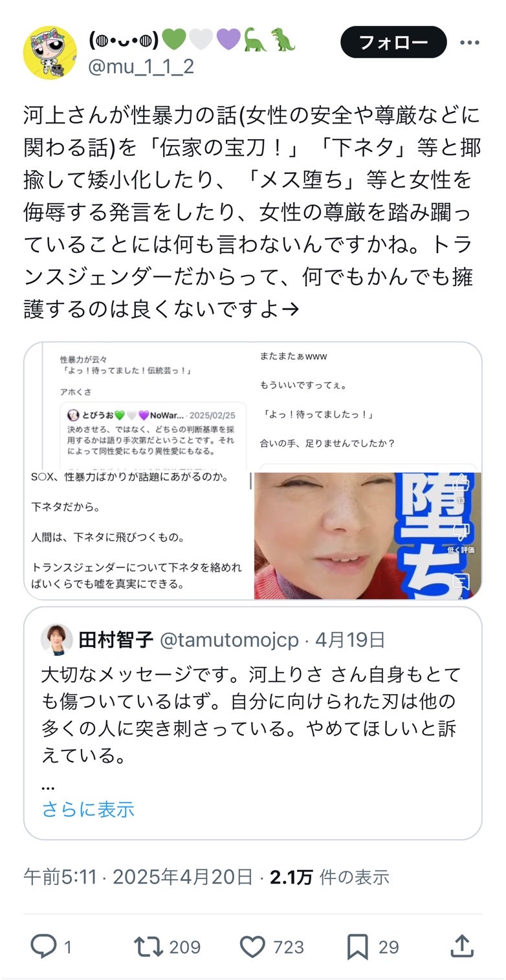Open the 2025年4月20日 timestamp
Image resolution: width=506 pixels, height=980 pixels.
tap(183, 877)
